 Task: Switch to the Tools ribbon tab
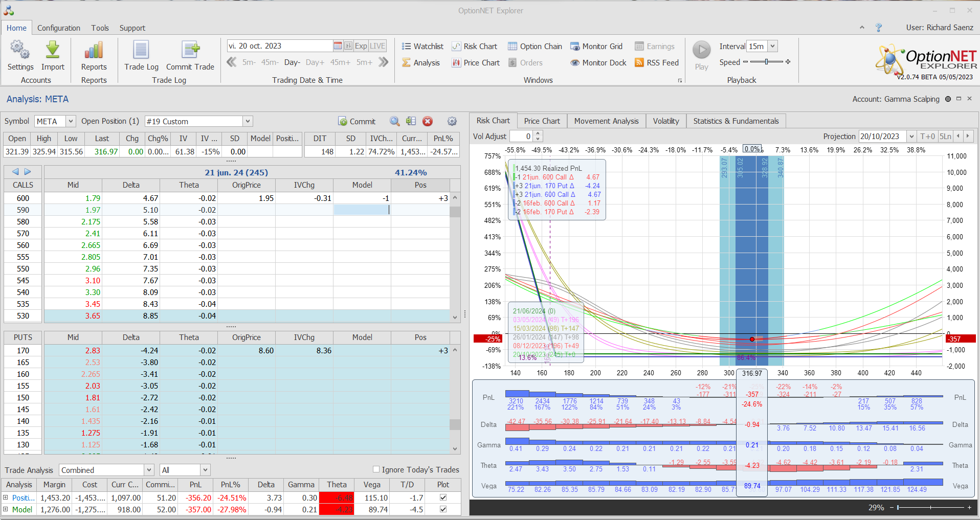tap(100, 28)
